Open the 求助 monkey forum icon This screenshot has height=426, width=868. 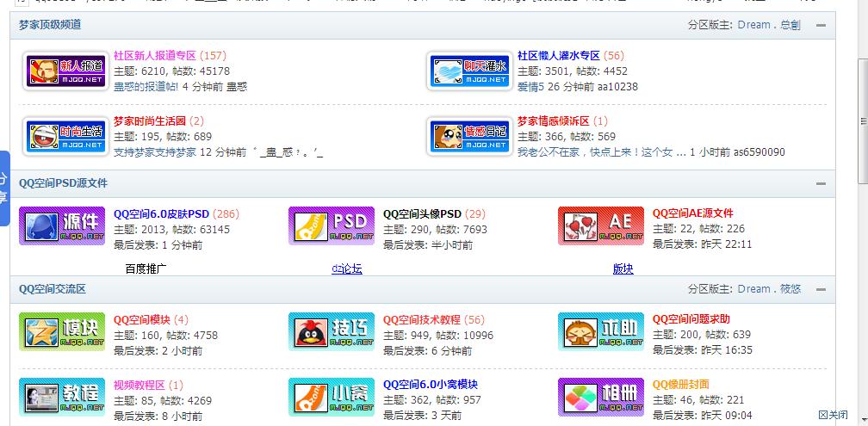pos(601,331)
